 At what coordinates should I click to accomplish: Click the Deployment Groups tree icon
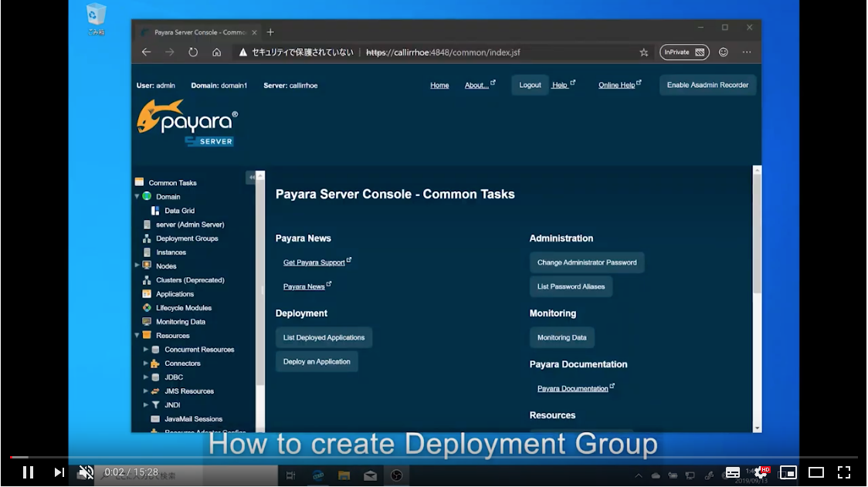pyautogui.click(x=147, y=238)
